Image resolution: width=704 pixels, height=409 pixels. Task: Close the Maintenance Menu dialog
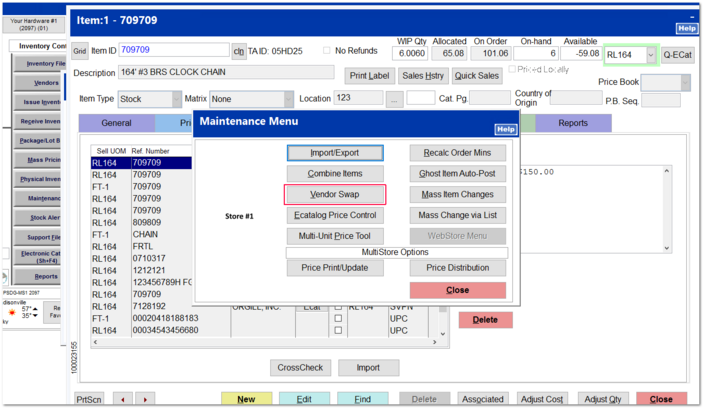(458, 290)
